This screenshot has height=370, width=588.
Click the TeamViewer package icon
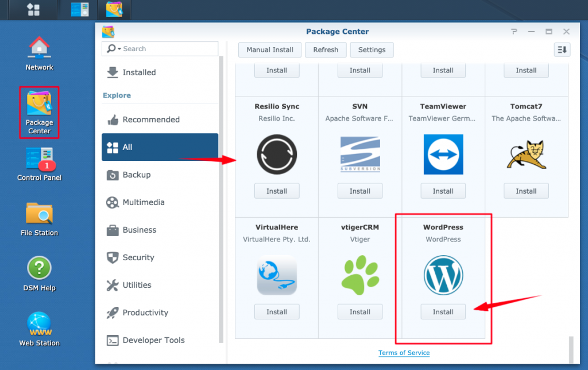[x=443, y=154]
